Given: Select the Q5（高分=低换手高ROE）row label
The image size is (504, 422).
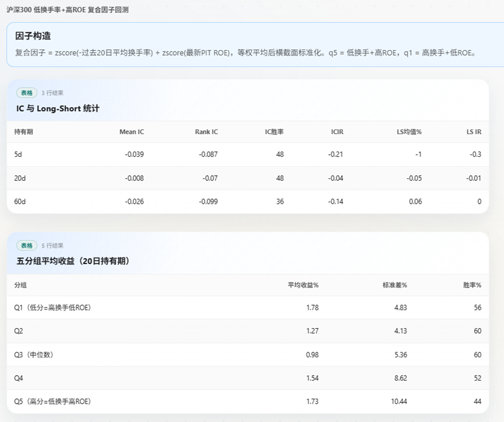Looking at the screenshot, I should [53, 402].
